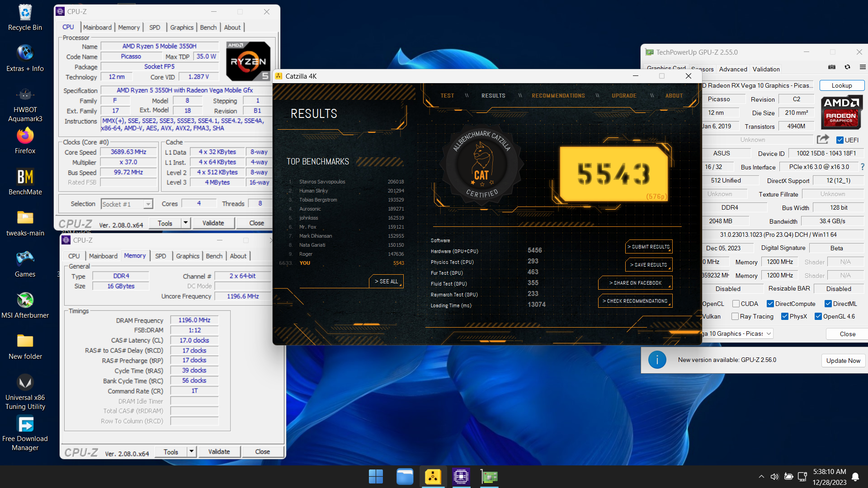The height and width of the screenshot is (488, 868).
Task: Click SUBMIT RESULTS in Catzilla
Action: point(649,247)
